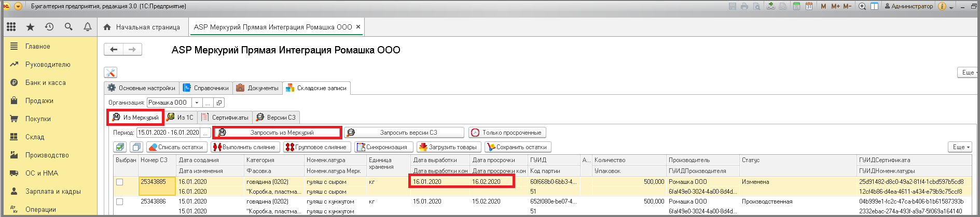Expand the organization dropdown arrow
Screen dimensions: 980x217
(x=197, y=103)
